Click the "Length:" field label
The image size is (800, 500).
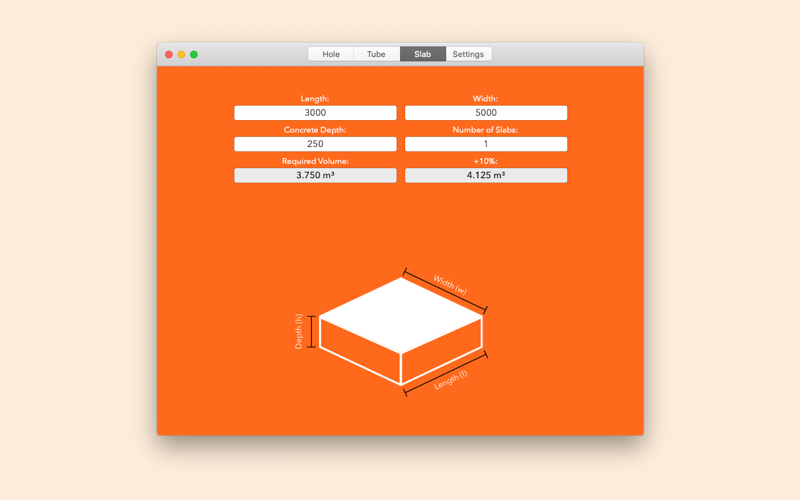click(315, 98)
